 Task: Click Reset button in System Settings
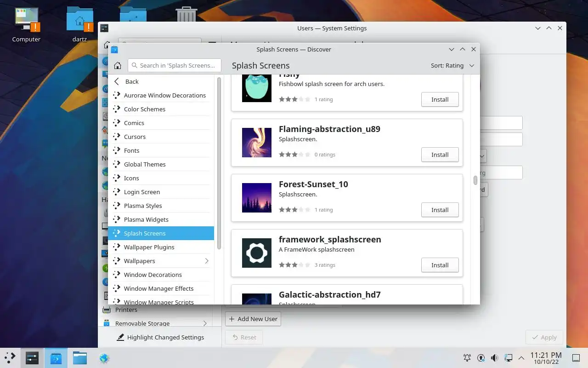point(244,337)
